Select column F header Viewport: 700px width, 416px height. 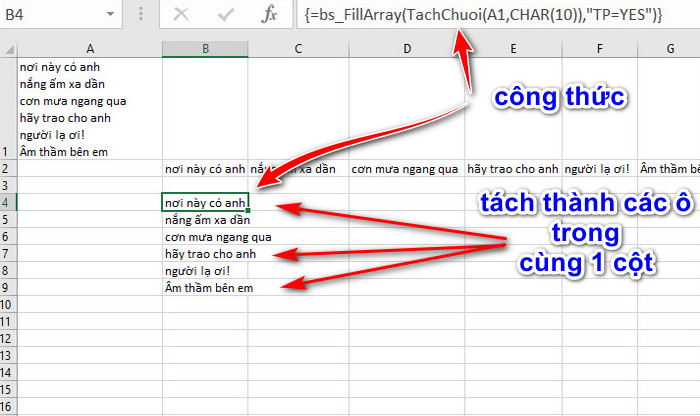pyautogui.click(x=600, y=49)
